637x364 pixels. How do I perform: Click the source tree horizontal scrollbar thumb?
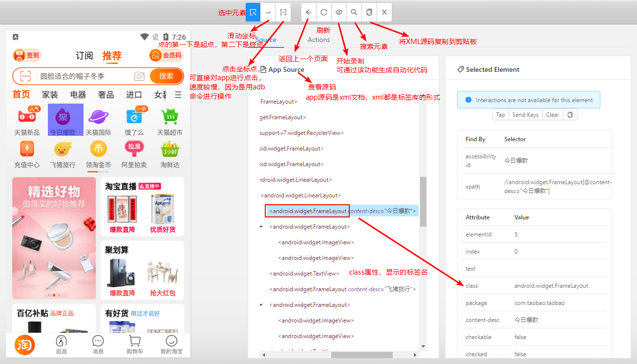click(361, 355)
